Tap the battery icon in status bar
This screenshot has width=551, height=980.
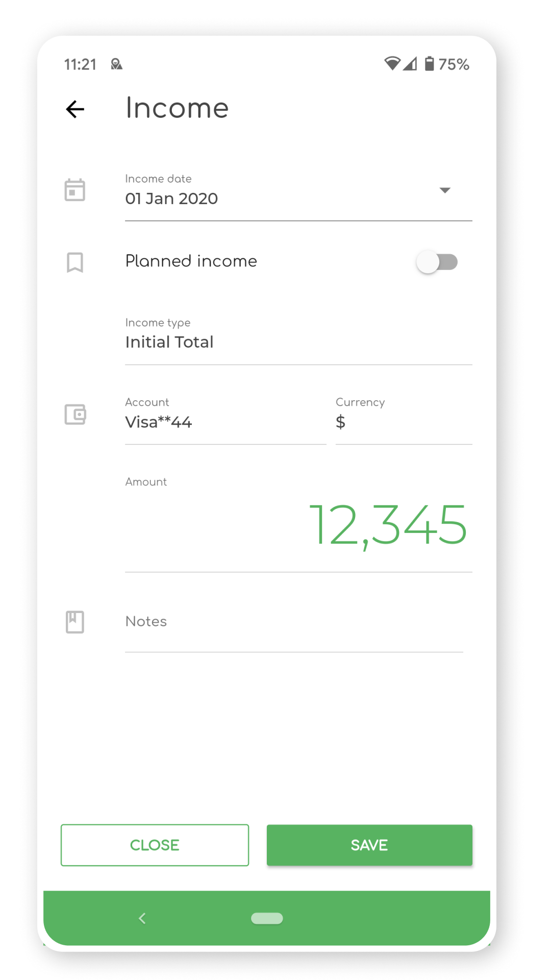430,64
